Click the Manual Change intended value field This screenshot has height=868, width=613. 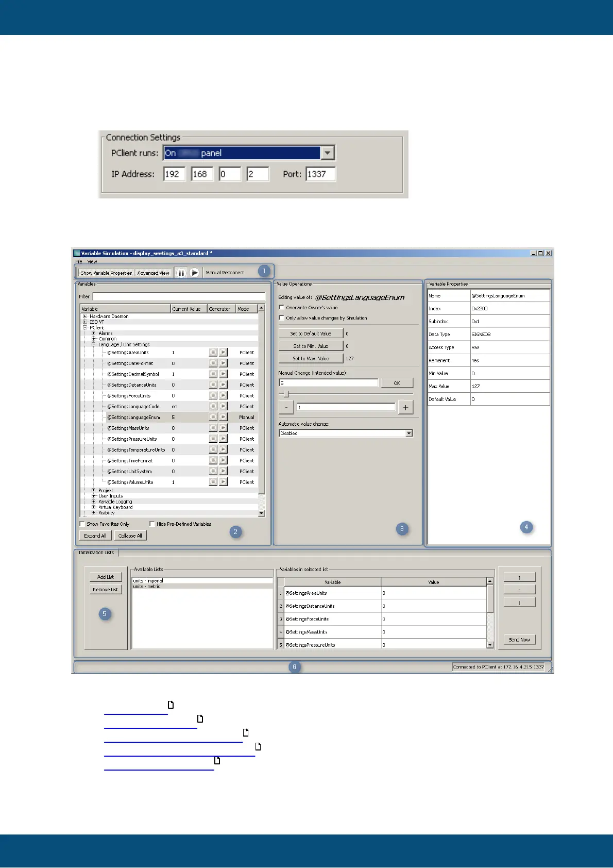click(328, 383)
